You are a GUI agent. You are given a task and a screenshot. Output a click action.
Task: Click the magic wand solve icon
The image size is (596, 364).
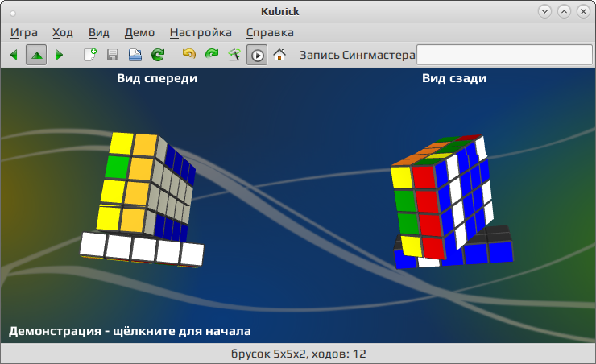pos(234,55)
